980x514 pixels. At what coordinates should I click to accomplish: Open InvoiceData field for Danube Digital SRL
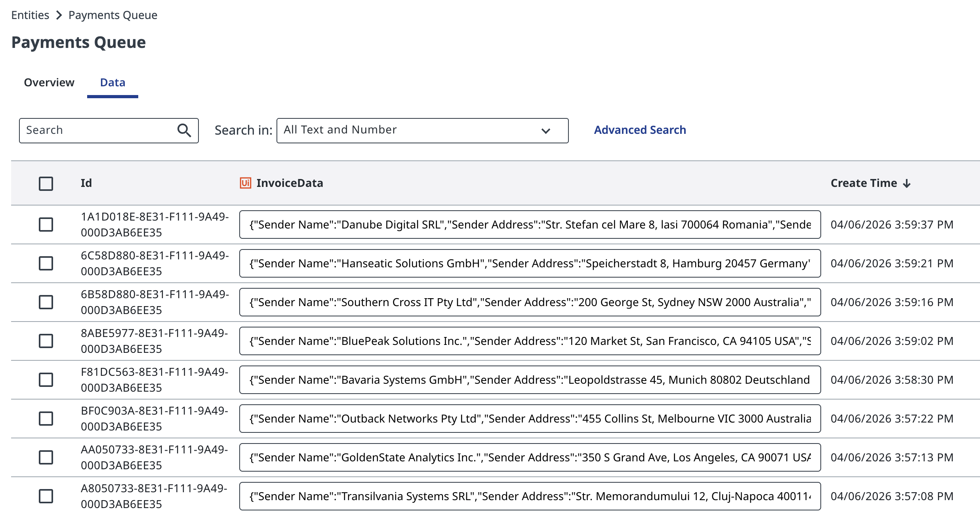tap(530, 225)
